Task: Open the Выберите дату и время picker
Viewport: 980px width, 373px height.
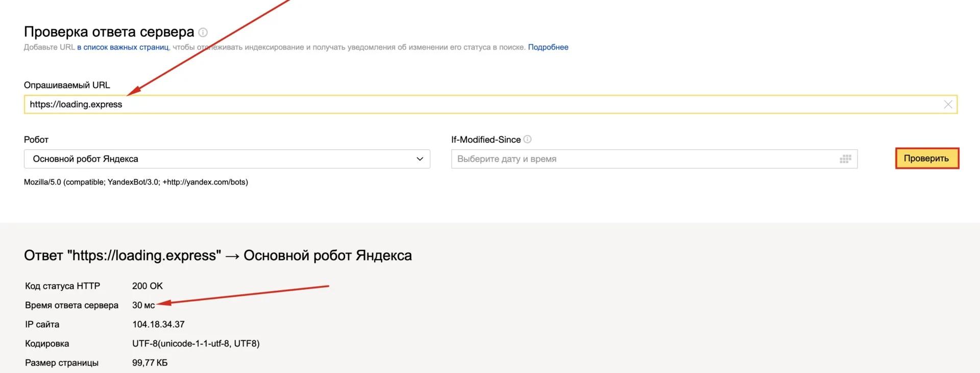Action: pyautogui.click(x=561, y=159)
